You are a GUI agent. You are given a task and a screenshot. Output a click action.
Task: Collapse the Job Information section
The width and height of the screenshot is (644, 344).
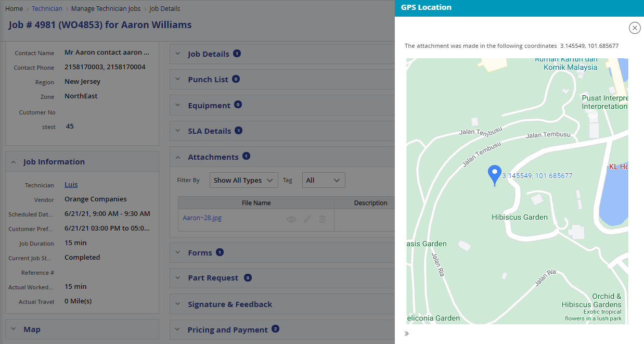13,161
